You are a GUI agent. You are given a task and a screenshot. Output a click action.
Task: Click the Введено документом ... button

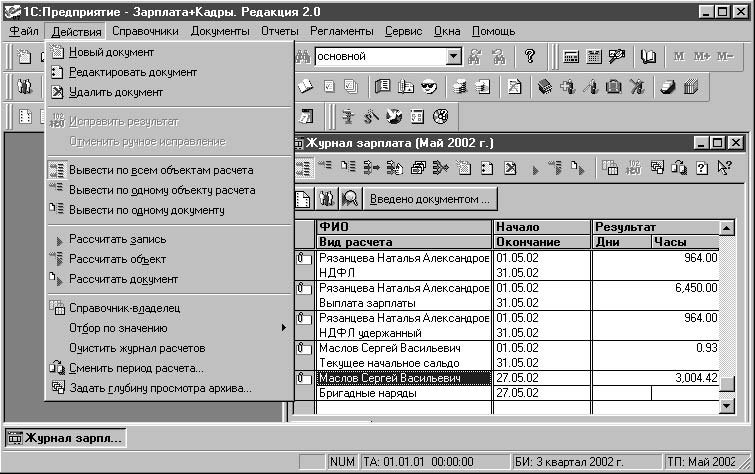[430, 199]
